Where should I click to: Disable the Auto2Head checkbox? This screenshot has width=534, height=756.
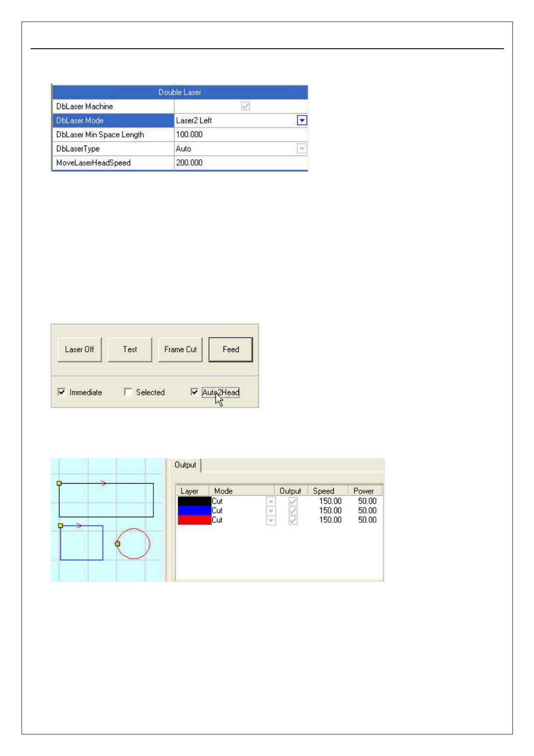(x=195, y=392)
